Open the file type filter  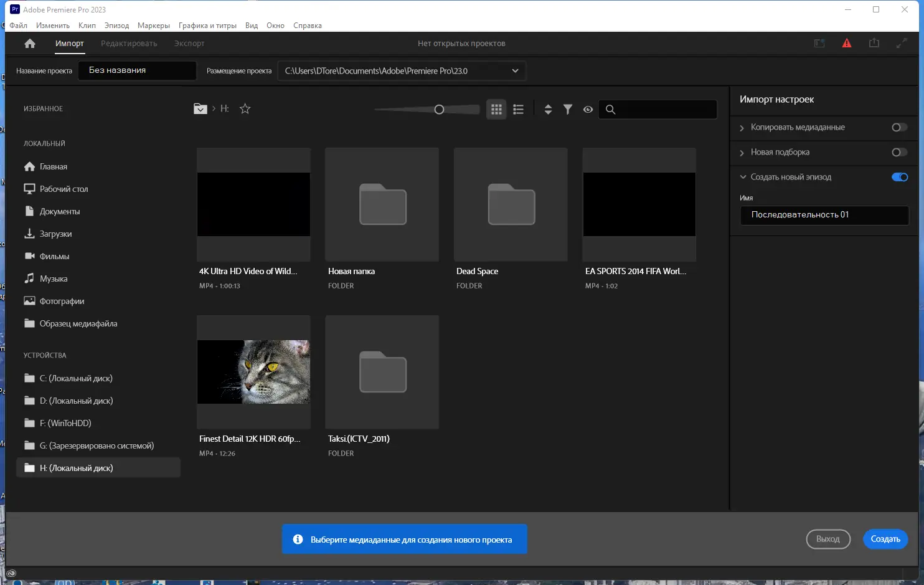pyautogui.click(x=568, y=110)
